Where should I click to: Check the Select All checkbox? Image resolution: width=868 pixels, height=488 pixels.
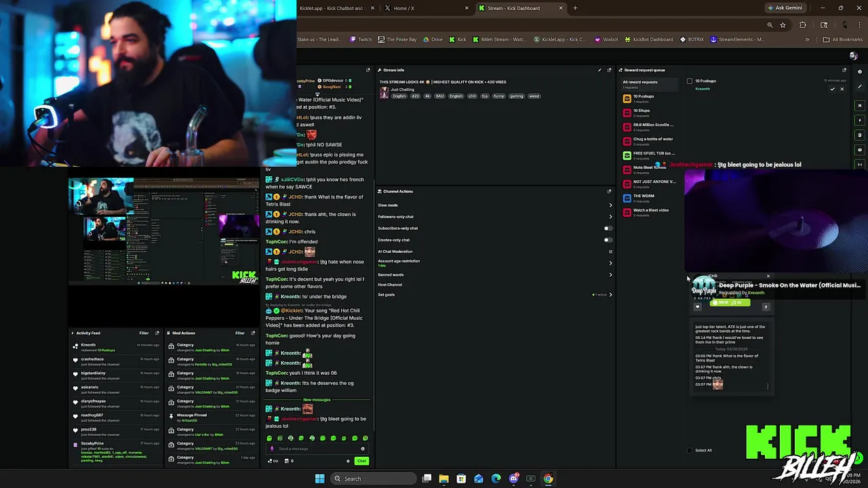coord(690,450)
